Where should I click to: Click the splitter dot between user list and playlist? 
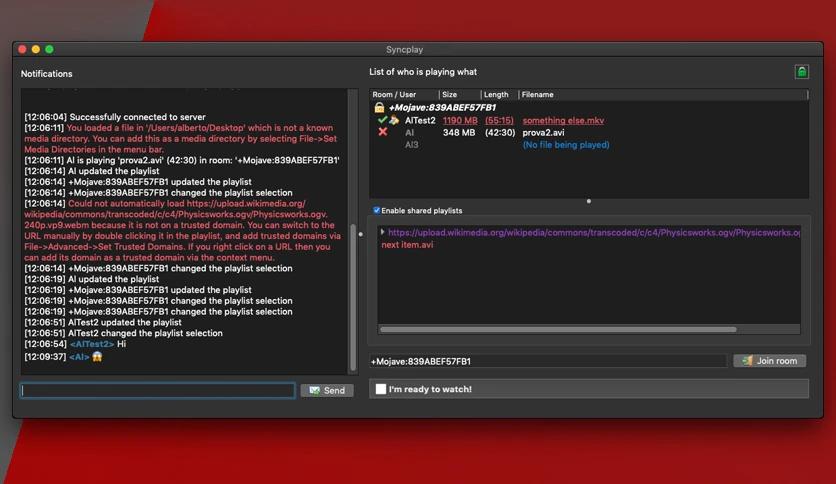[589, 201]
